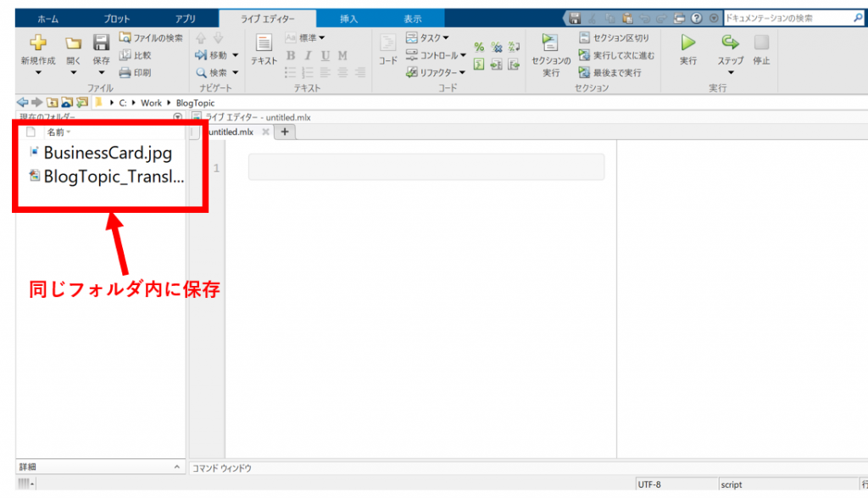Click Find Files (ファイルの検索) button
The height and width of the screenshot is (498, 868).
click(150, 38)
